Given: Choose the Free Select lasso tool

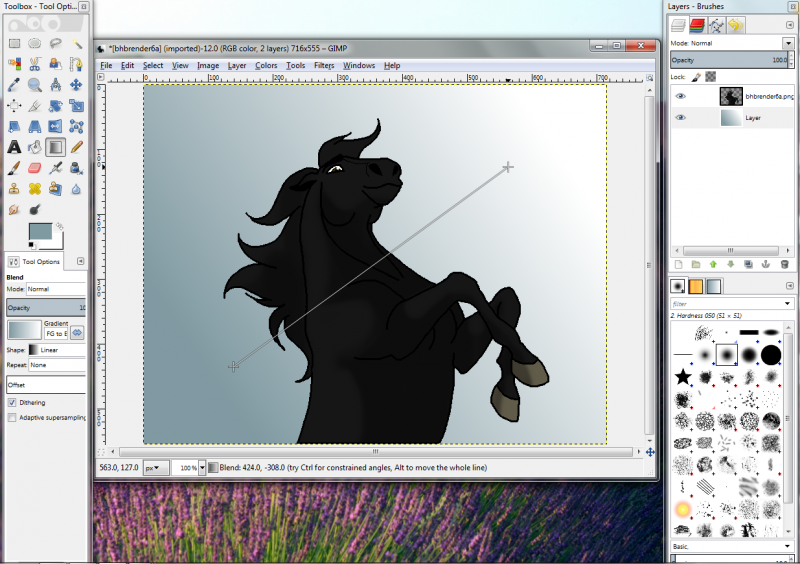Looking at the screenshot, I should tap(56, 43).
